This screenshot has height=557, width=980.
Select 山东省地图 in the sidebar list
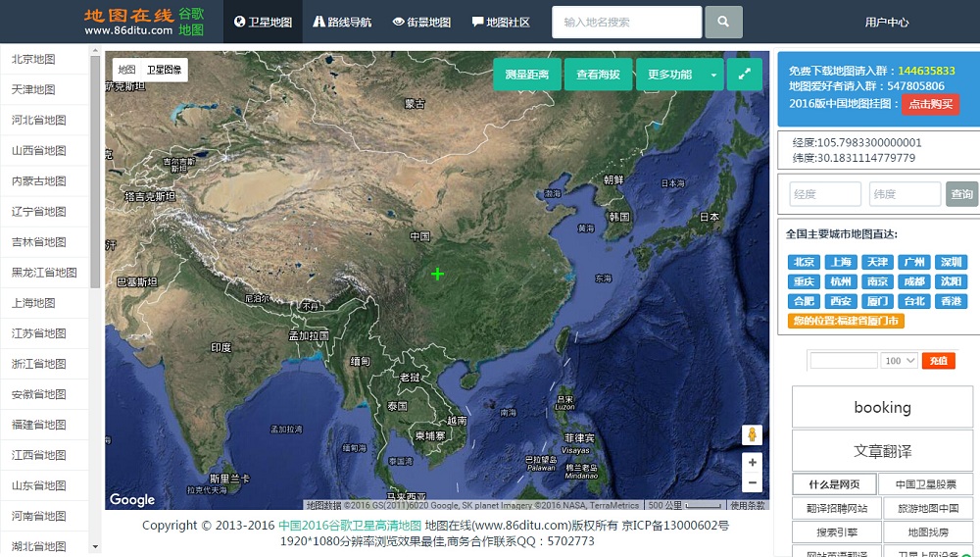click(44, 485)
